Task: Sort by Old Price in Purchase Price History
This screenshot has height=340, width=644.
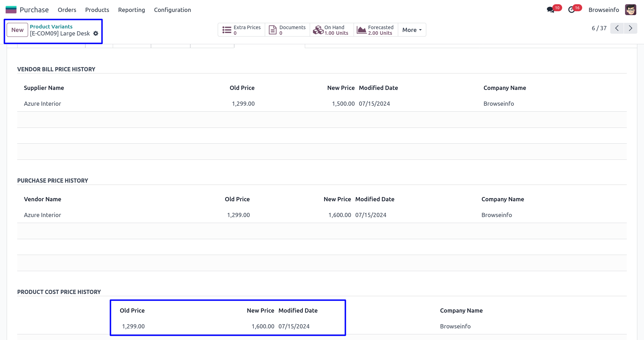Action: click(x=237, y=199)
